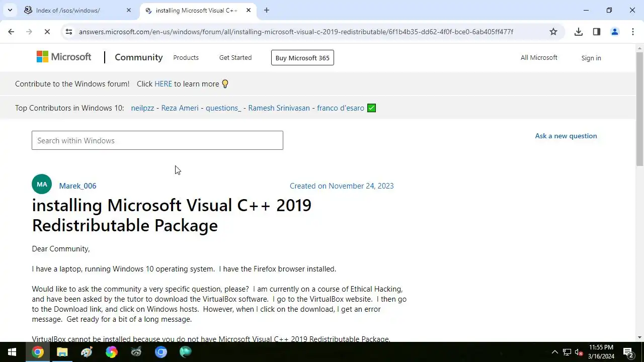Open the Chrome profile icon
The height and width of the screenshot is (362, 644).
615,32
